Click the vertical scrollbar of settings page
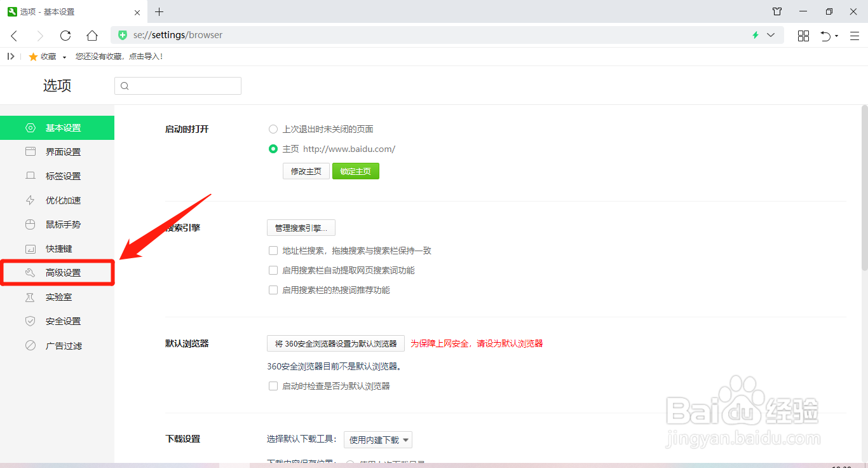Screen dimensions: 868x468 [x=864, y=188]
